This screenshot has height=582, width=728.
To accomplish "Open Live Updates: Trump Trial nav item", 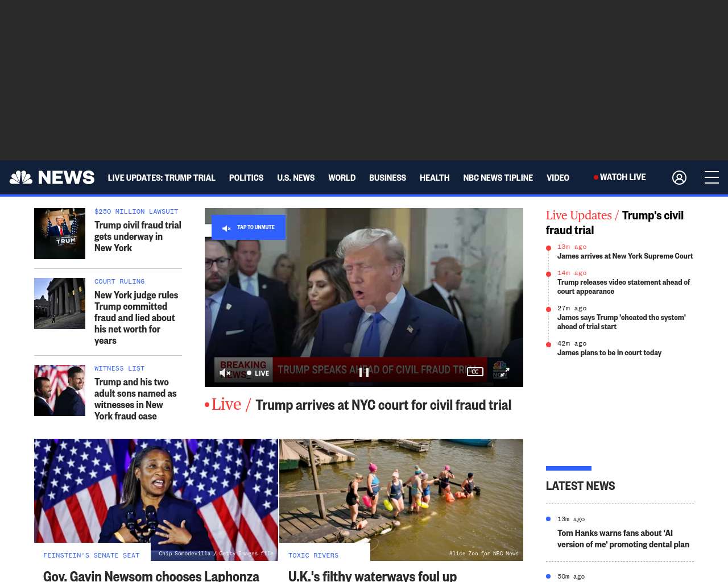I will [x=162, y=178].
